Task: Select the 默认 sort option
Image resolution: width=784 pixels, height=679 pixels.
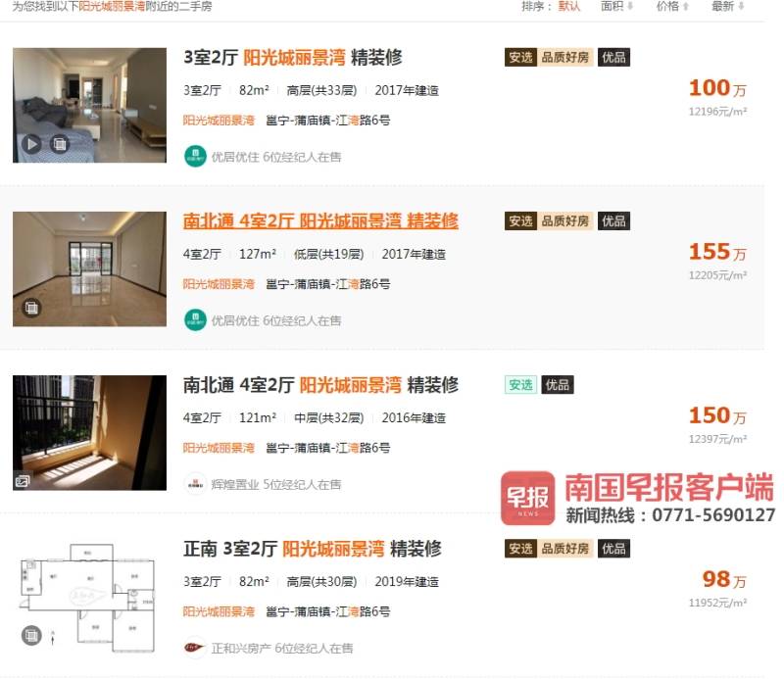Action: pos(569,6)
